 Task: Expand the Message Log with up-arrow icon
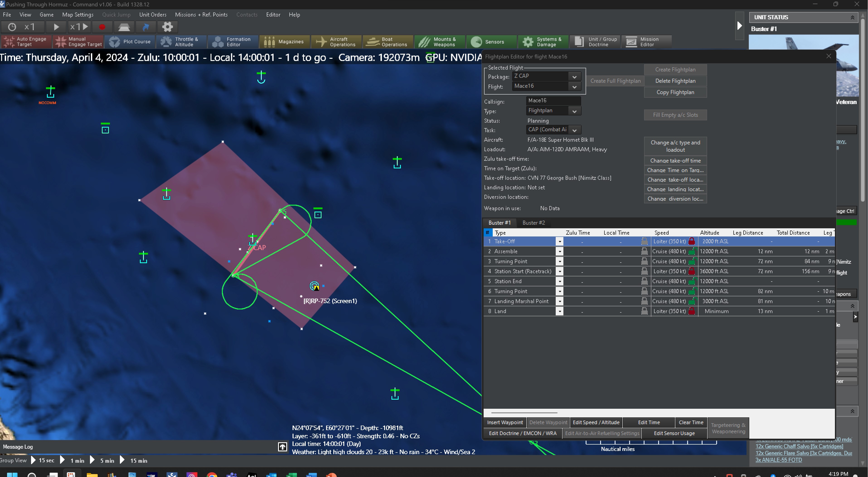point(282,447)
